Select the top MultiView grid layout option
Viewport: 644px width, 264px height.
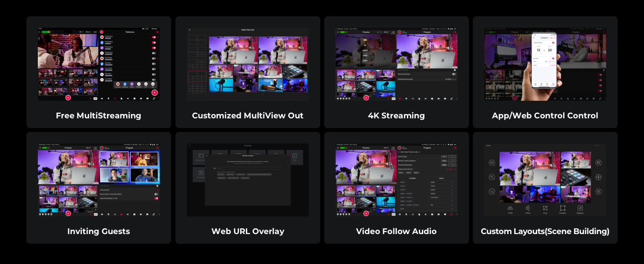click(197, 40)
